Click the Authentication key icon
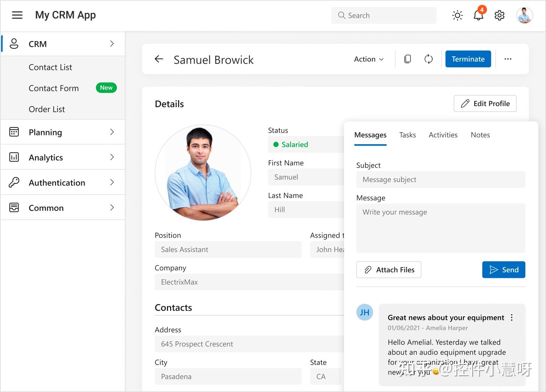This screenshot has height=392, width=546. point(14,182)
